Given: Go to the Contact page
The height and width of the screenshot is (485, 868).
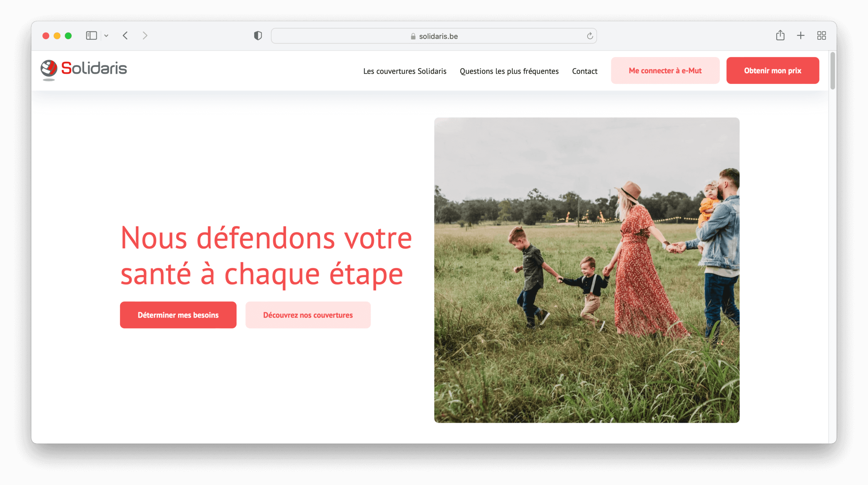Looking at the screenshot, I should pos(584,71).
